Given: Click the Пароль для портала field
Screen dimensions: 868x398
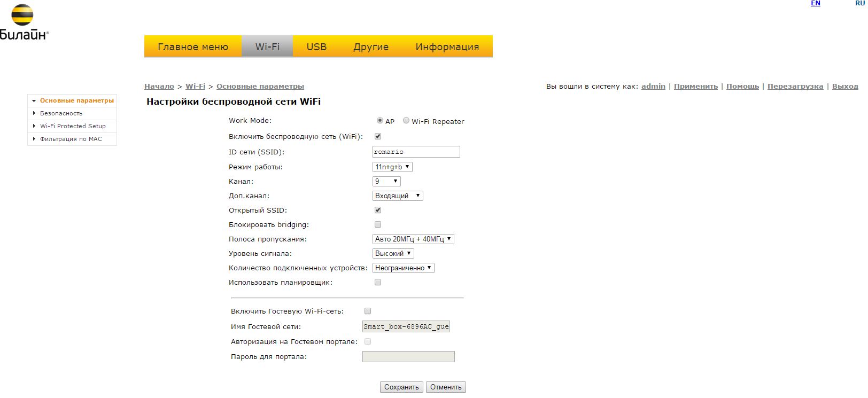Looking at the screenshot, I should (x=408, y=356).
